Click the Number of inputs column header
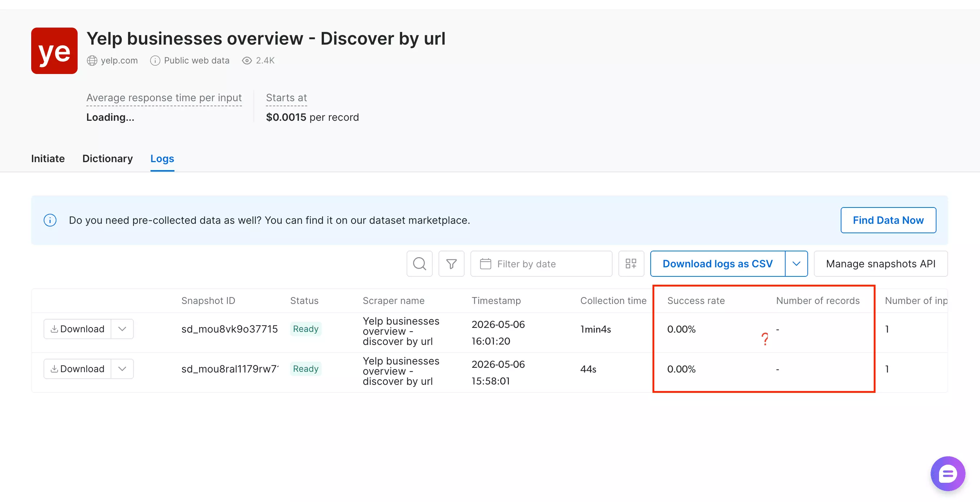 tap(916, 301)
